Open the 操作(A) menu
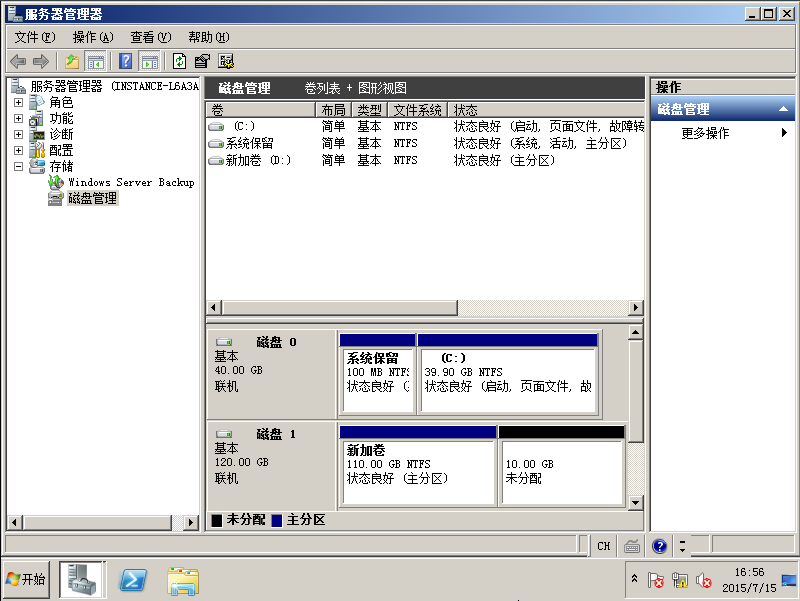Screen dimensions: 800x601 coord(93,37)
